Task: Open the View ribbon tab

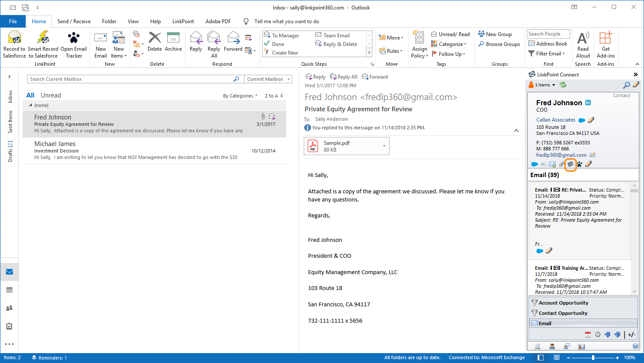Action: click(133, 21)
